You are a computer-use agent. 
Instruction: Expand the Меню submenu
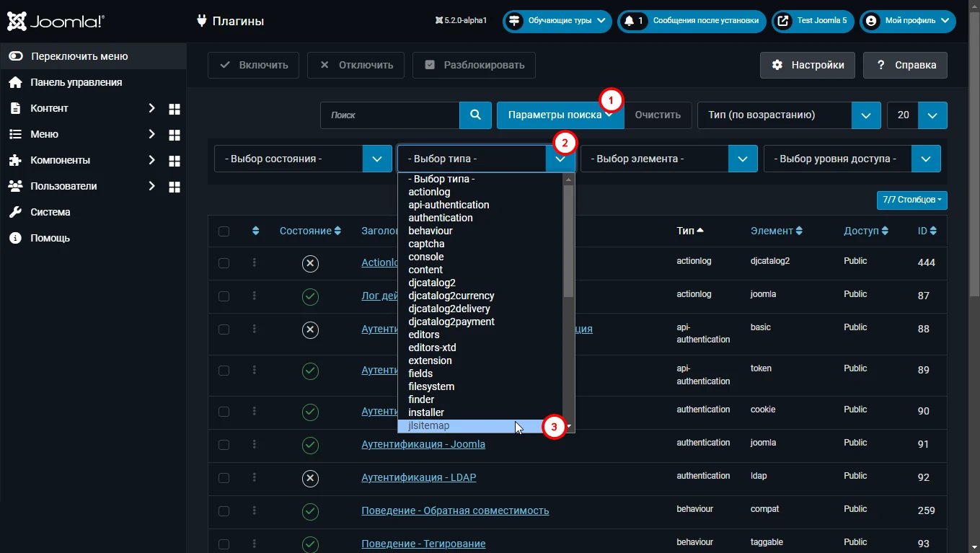click(151, 134)
